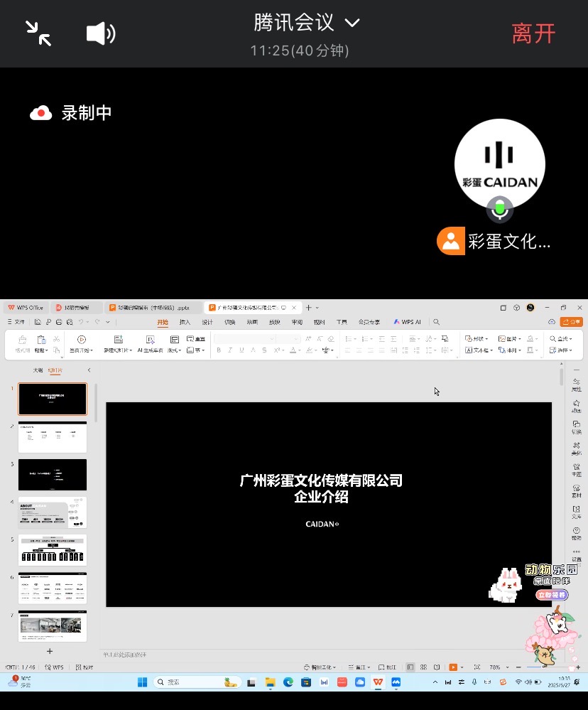Select slide 4 thumbnail with ABOUT title

click(53, 512)
